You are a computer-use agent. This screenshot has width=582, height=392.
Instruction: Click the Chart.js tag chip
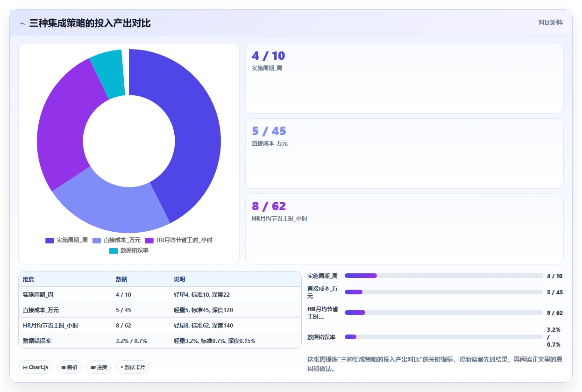35,367
